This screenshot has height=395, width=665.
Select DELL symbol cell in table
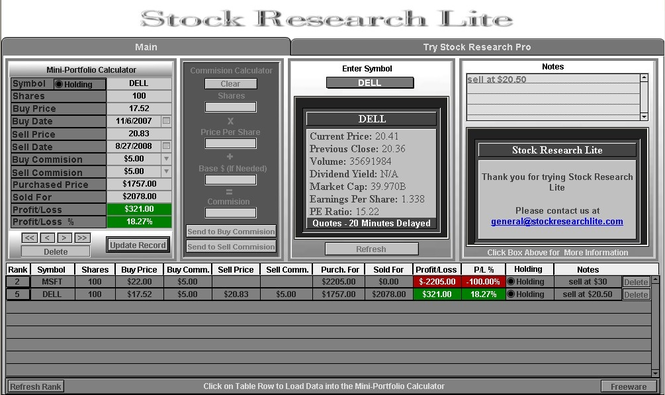click(x=52, y=294)
